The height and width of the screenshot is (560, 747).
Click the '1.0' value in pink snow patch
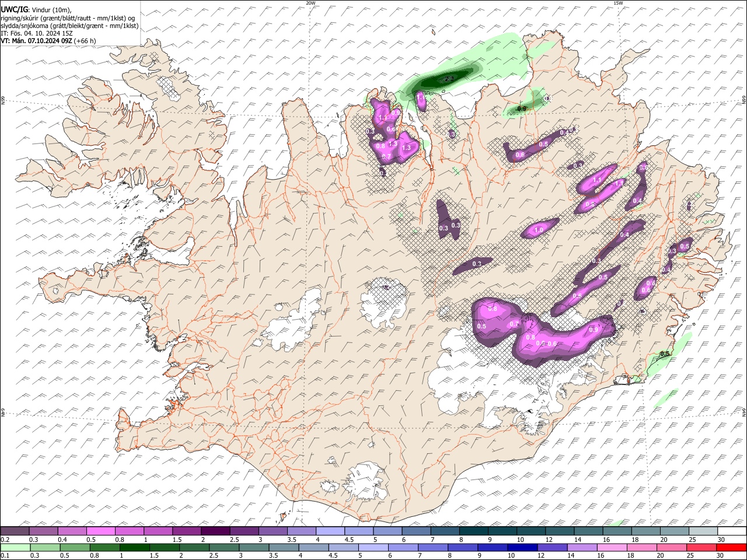[539, 230]
